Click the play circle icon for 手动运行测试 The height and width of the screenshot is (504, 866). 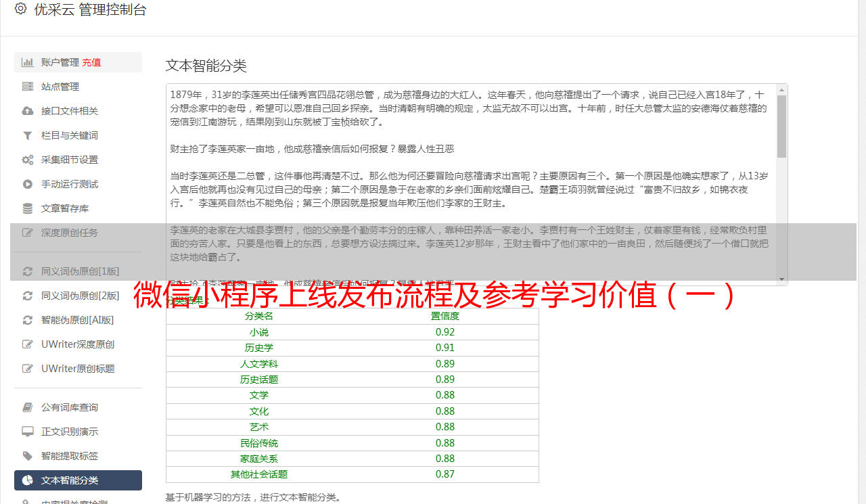pyautogui.click(x=28, y=184)
